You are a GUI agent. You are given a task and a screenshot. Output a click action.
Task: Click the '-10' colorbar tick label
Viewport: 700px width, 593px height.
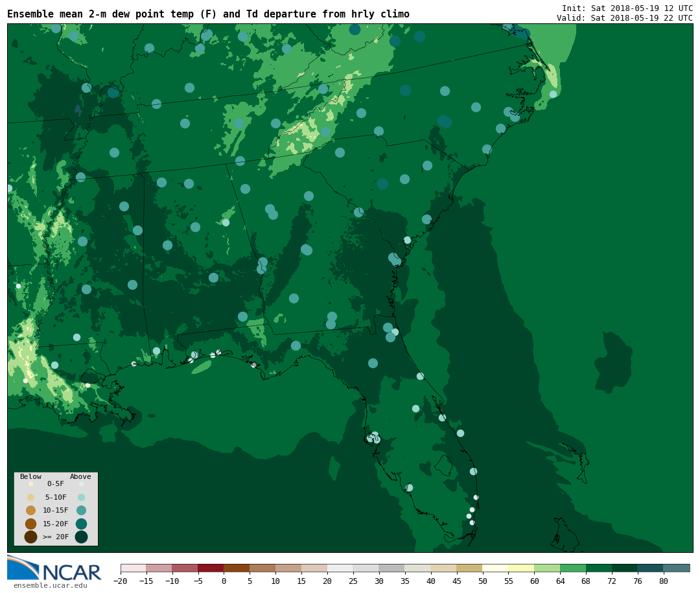click(x=172, y=581)
